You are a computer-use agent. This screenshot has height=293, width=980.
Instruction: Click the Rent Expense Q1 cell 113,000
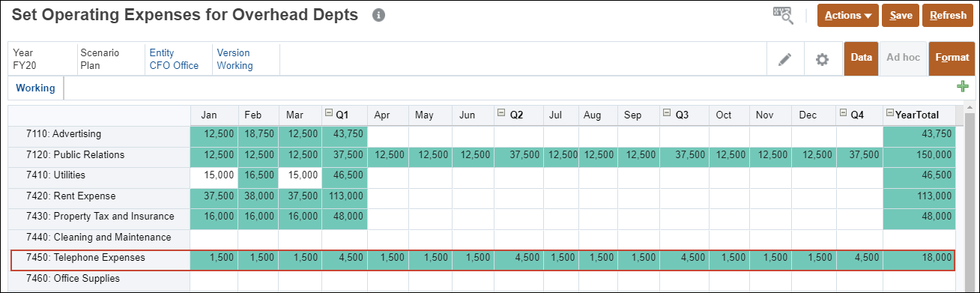[x=345, y=198]
